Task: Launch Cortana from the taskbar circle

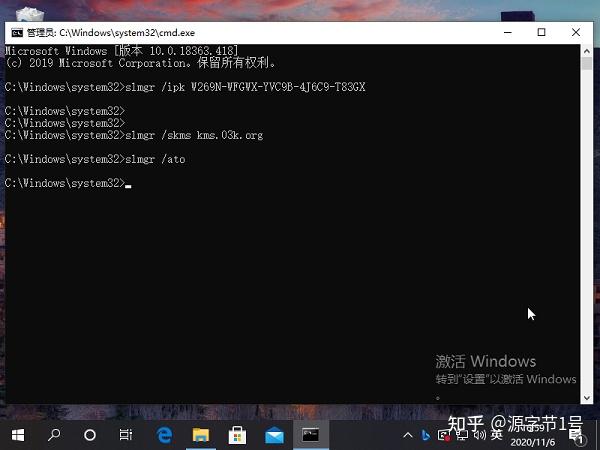Action: (x=90, y=435)
